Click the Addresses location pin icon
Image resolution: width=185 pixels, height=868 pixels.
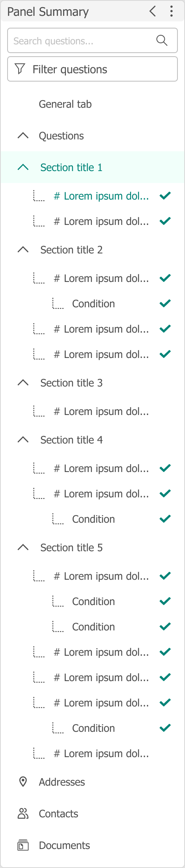tap(23, 782)
